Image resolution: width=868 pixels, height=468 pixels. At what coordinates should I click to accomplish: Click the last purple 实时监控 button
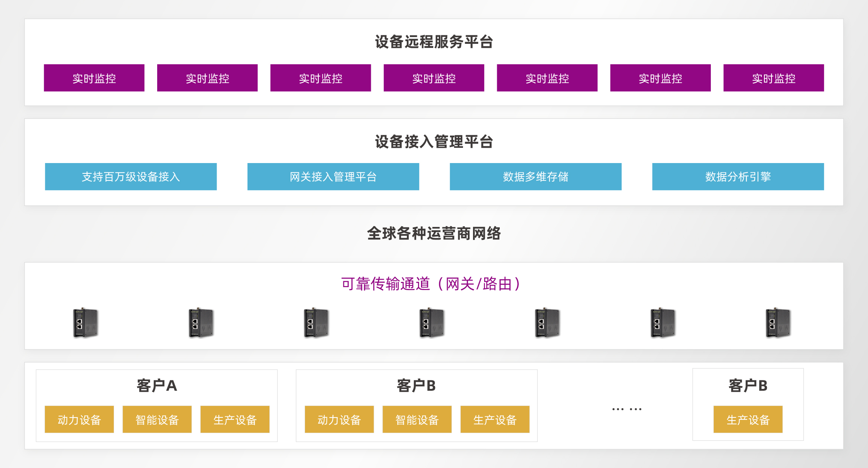click(774, 78)
